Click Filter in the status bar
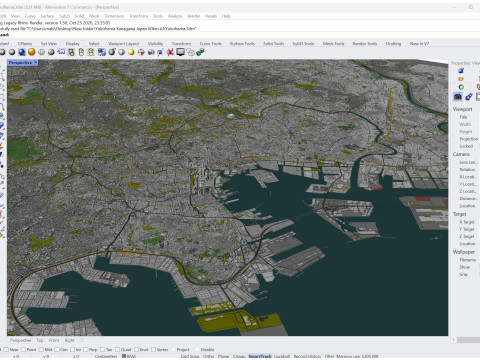480x360 pixels. tap(329, 356)
